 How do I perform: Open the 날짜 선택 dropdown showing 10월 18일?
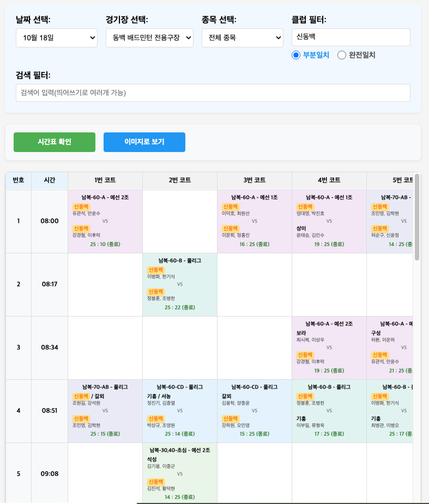point(57,38)
